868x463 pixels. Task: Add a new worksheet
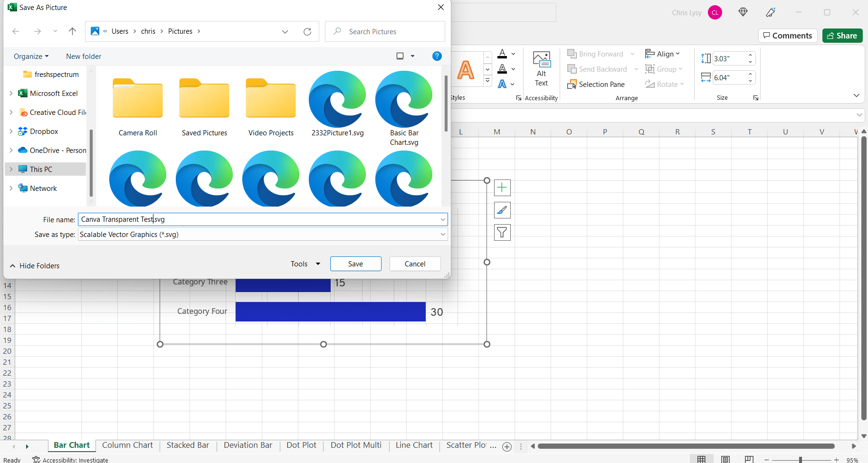pos(507,446)
